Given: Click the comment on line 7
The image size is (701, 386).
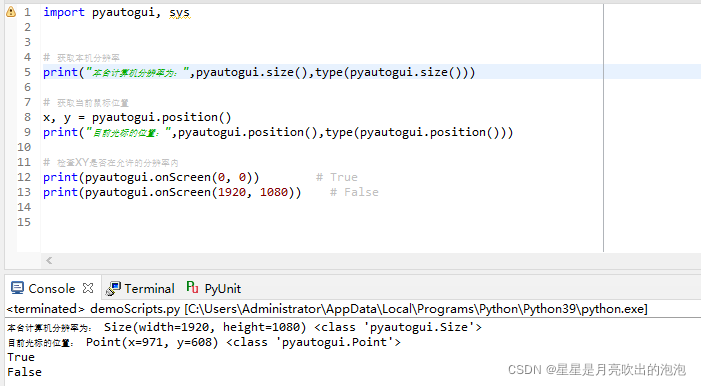Looking at the screenshot, I should pyautogui.click(x=86, y=103).
